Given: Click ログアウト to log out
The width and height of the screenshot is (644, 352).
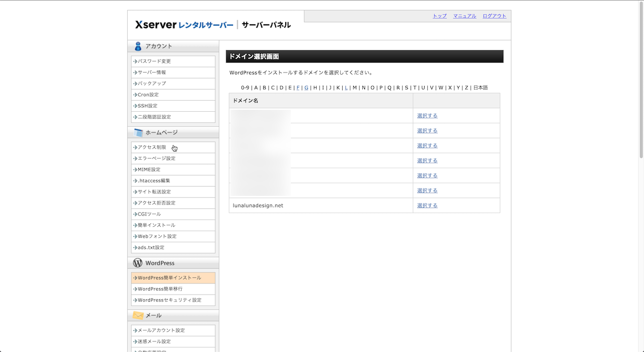Looking at the screenshot, I should click(495, 16).
